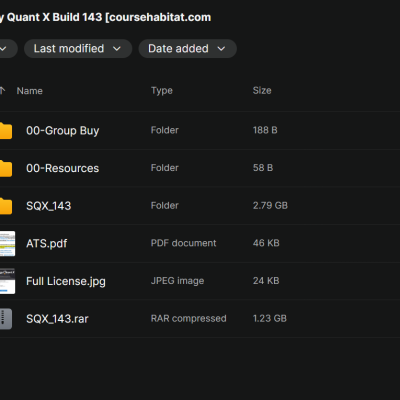The width and height of the screenshot is (400, 400).
Task: Sort by the Size column header
Action: 262,91
